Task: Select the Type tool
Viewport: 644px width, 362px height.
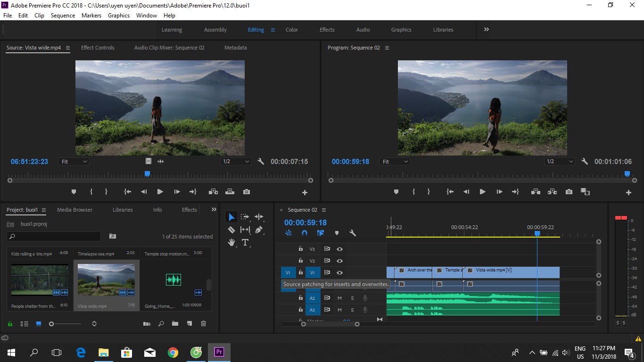Action: [245, 242]
